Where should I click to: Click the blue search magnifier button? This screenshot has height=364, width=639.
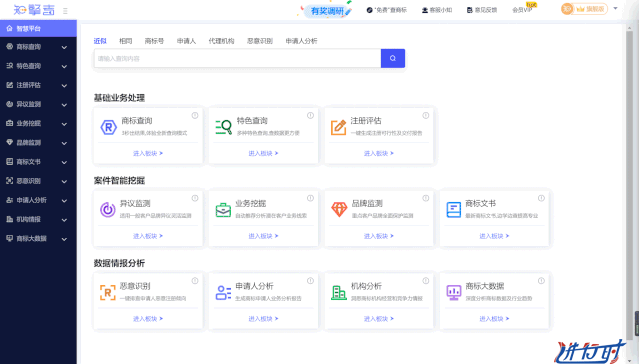[392, 58]
